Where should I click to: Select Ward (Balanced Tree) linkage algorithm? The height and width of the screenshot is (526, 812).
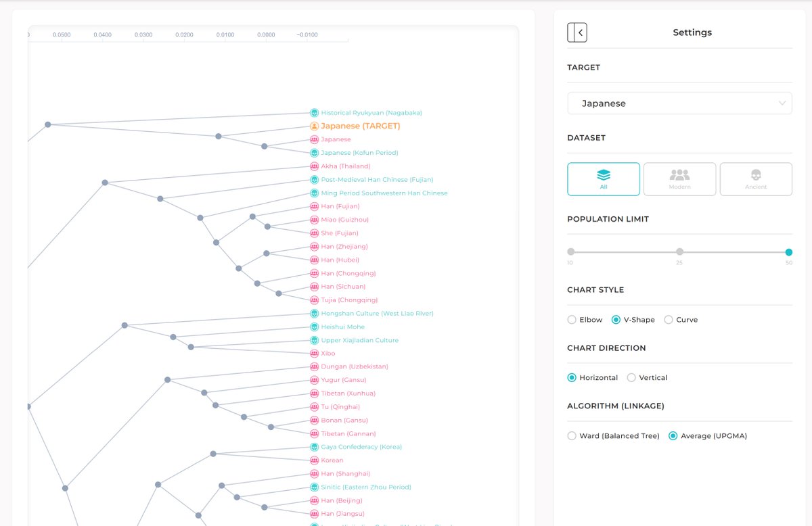click(572, 435)
